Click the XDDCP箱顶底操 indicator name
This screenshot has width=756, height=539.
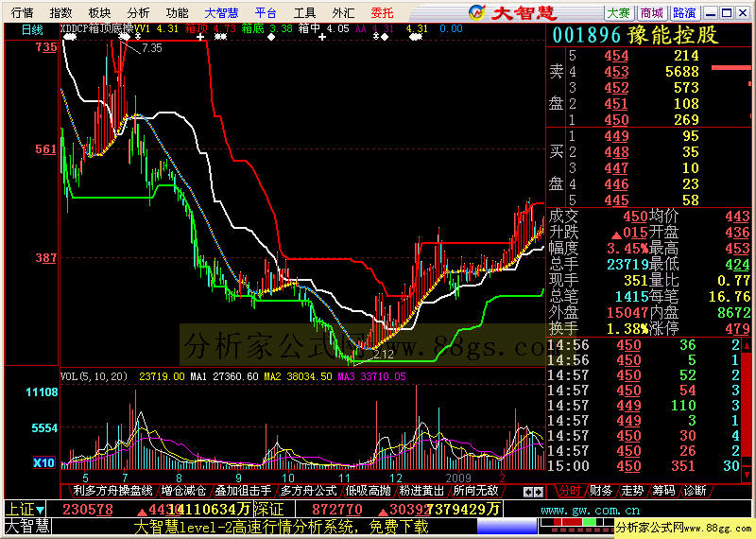[97, 29]
